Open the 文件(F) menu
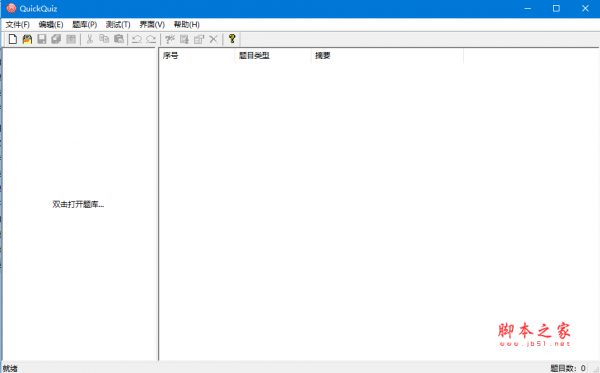 point(18,24)
